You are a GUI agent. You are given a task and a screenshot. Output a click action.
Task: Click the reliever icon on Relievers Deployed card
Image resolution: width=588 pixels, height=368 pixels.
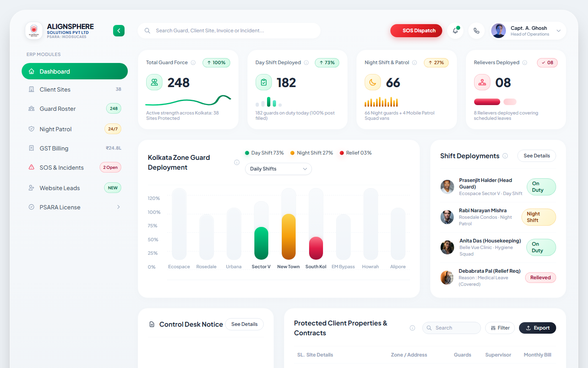(482, 83)
